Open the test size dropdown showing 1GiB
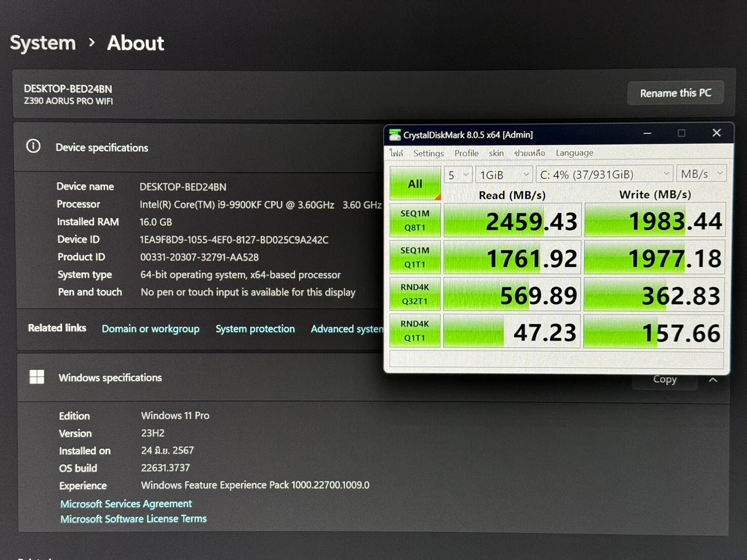Screen dimensions: 747x560 pos(504,175)
